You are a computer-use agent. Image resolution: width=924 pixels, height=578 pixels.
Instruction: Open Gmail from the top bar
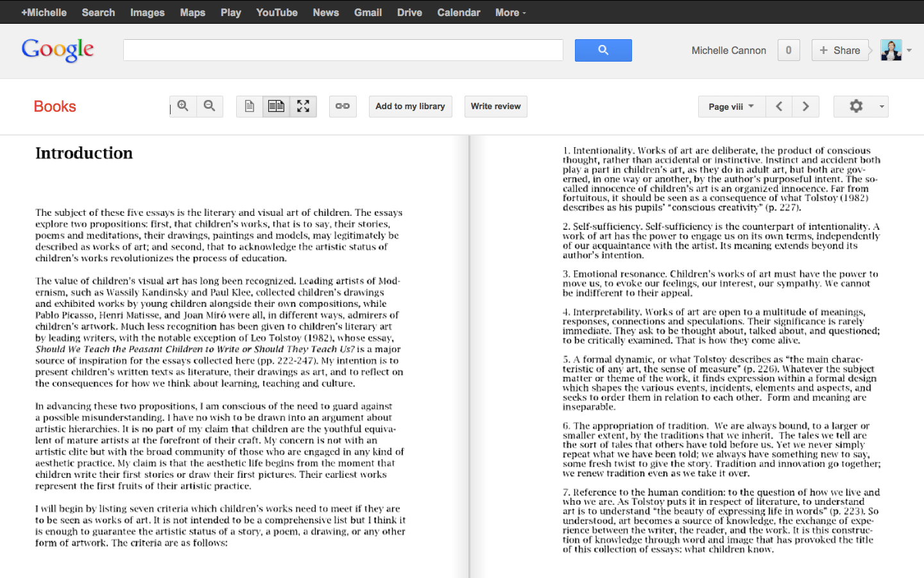368,12
